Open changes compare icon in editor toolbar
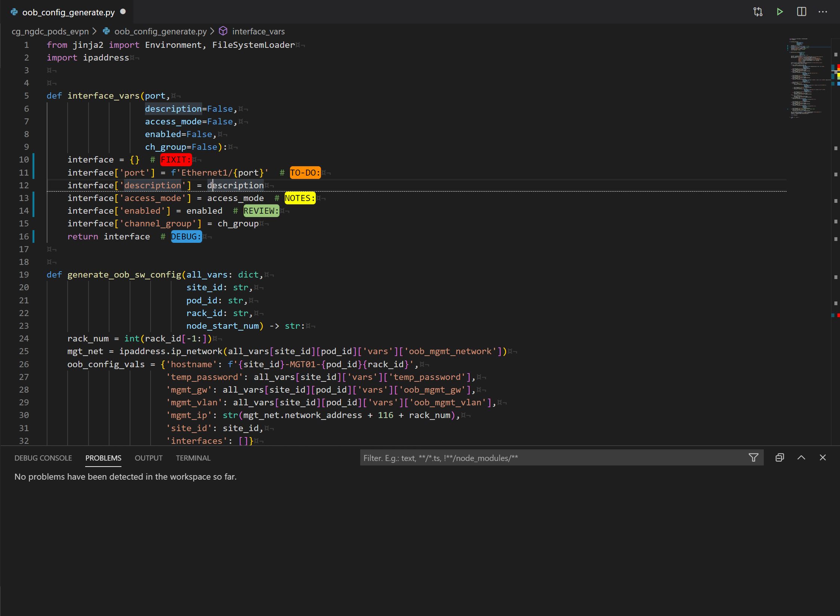 click(758, 12)
